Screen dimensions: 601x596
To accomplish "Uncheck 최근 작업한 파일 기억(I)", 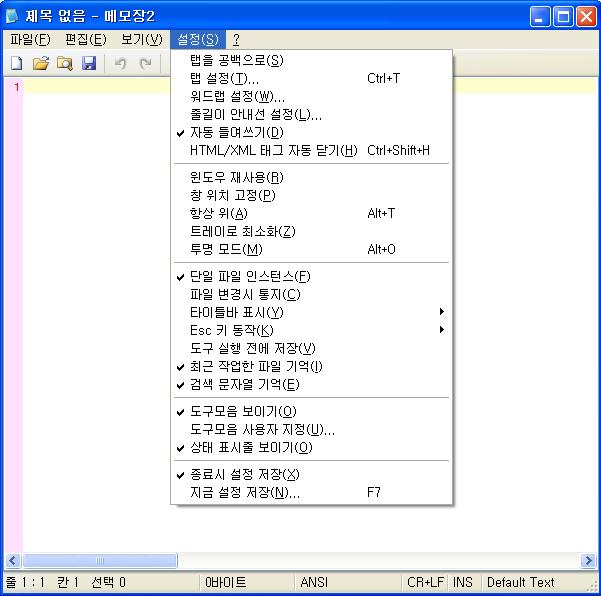I will point(312,366).
